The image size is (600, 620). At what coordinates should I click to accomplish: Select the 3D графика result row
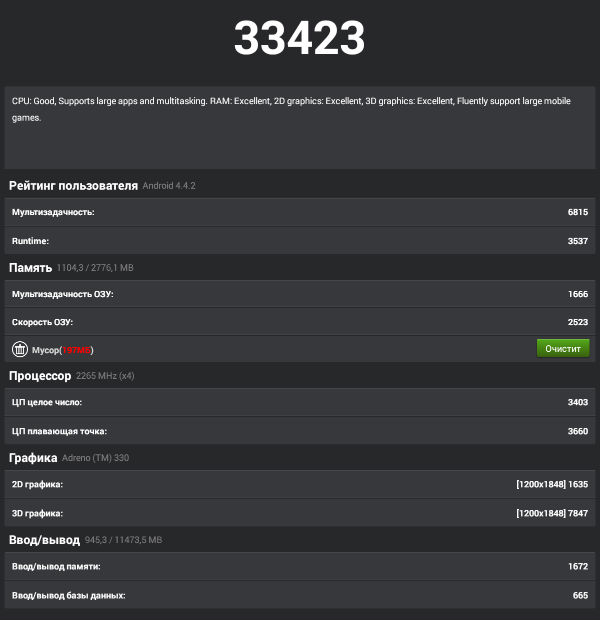tap(299, 513)
